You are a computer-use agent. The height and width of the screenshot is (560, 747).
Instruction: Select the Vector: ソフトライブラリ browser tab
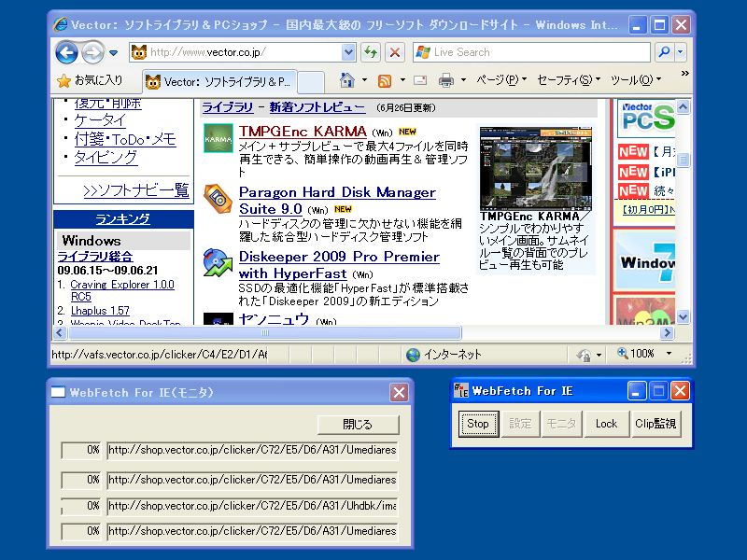[x=219, y=81]
